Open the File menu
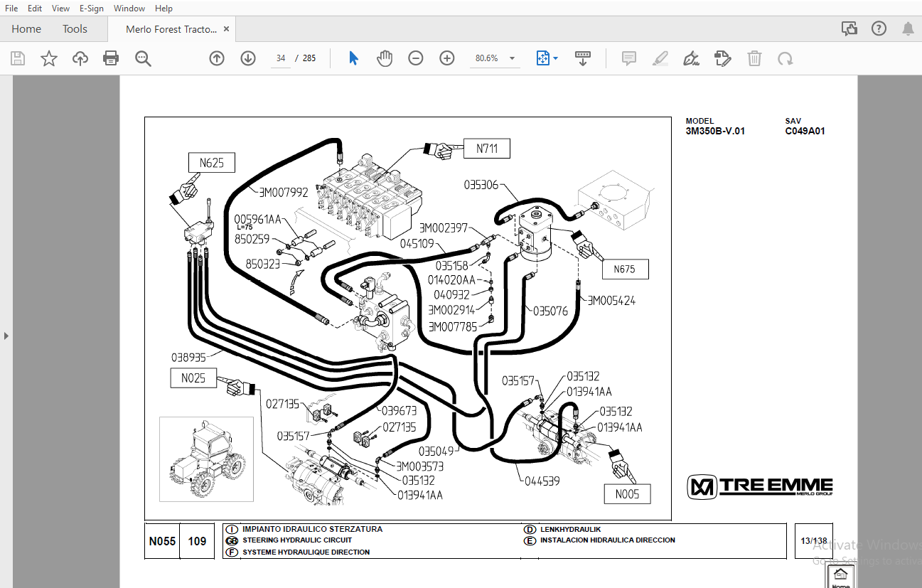 [x=11, y=9]
